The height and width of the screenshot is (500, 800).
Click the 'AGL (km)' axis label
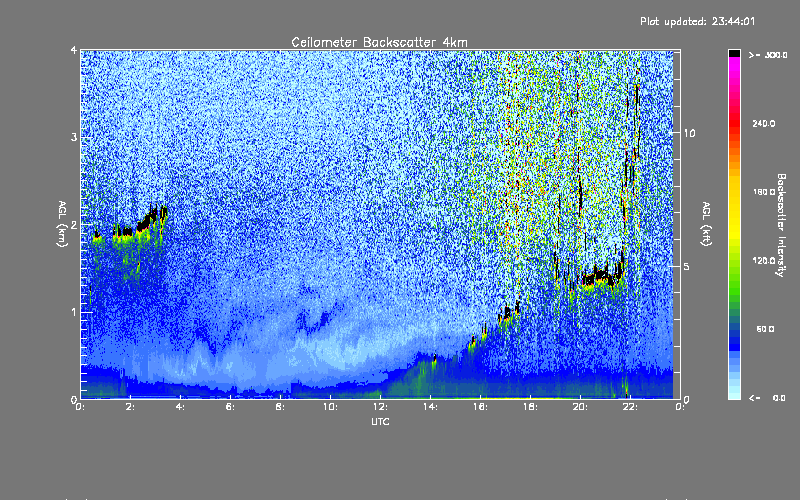click(x=62, y=224)
